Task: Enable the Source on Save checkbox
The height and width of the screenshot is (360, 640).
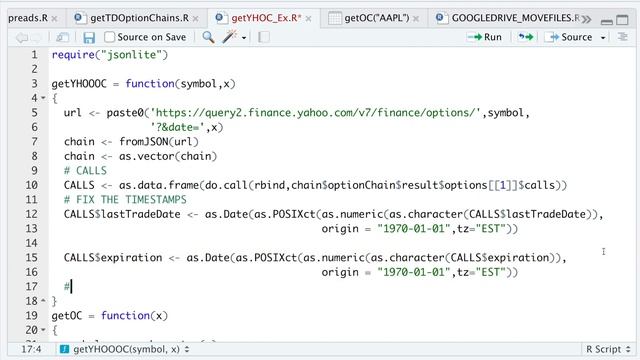Action: 109,37
